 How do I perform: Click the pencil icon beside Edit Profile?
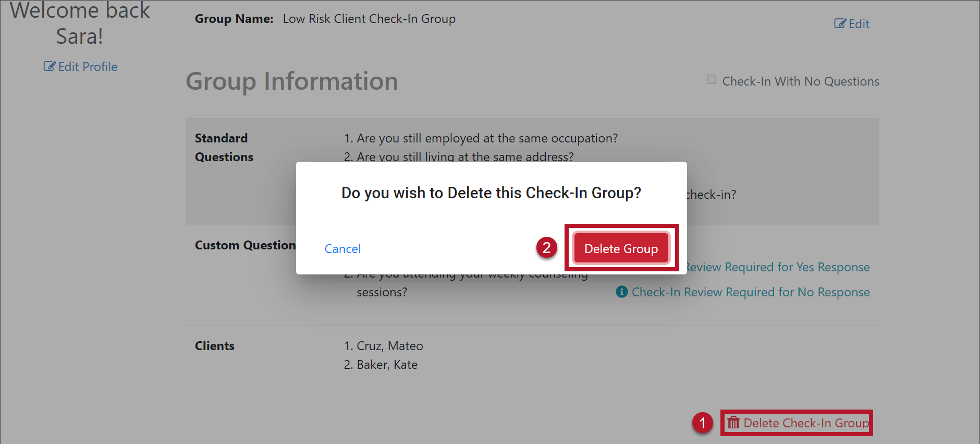(49, 66)
